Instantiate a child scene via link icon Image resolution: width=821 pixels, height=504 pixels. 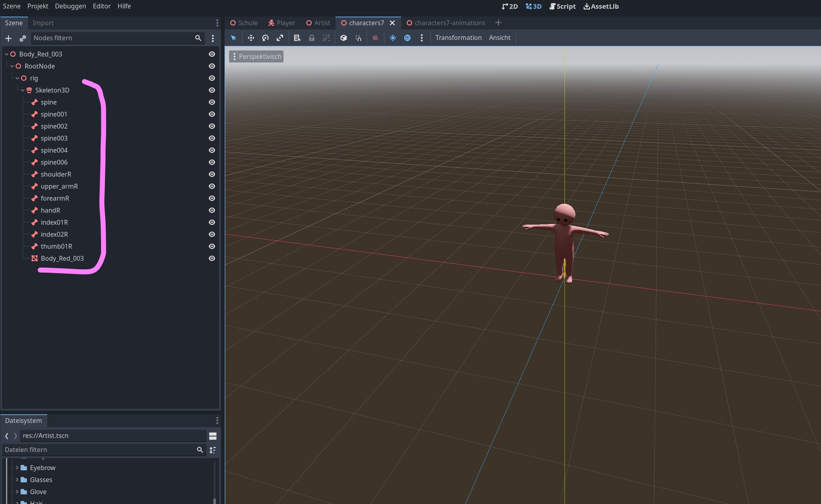click(x=23, y=38)
